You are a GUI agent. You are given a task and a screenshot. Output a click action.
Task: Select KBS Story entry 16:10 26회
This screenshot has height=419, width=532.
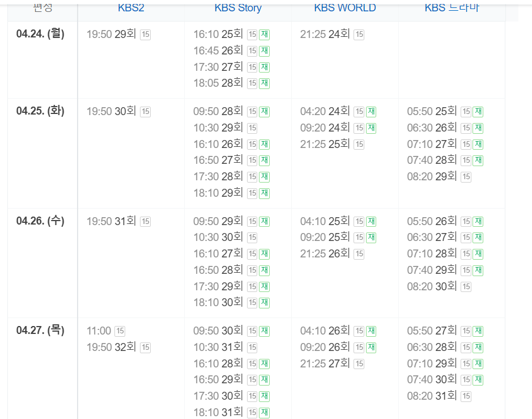click(x=218, y=144)
